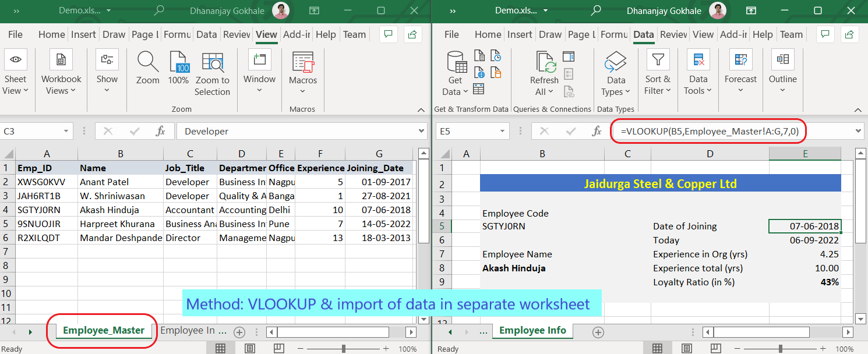Select the Outline tool
This screenshot has height=354, width=868.
click(x=782, y=72)
